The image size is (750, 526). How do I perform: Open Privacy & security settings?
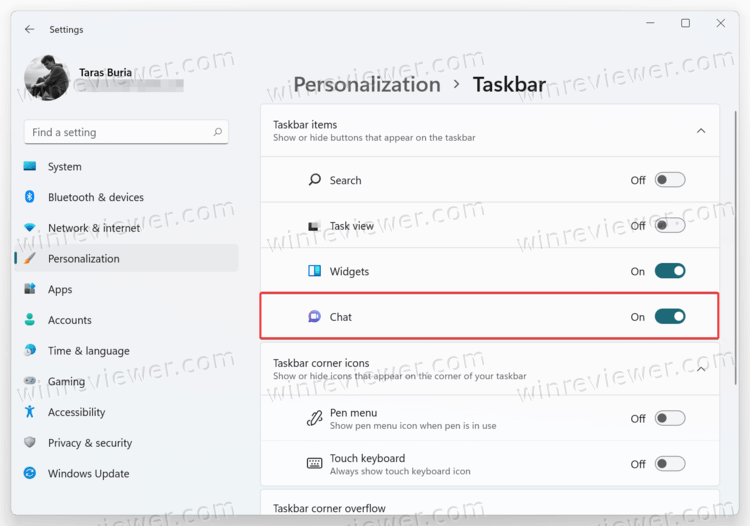tap(126, 442)
